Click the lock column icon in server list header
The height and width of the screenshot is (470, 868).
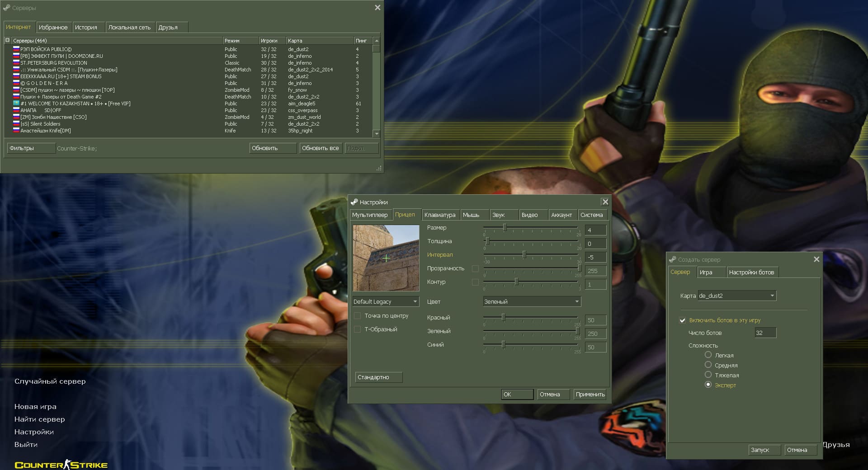pos(7,40)
